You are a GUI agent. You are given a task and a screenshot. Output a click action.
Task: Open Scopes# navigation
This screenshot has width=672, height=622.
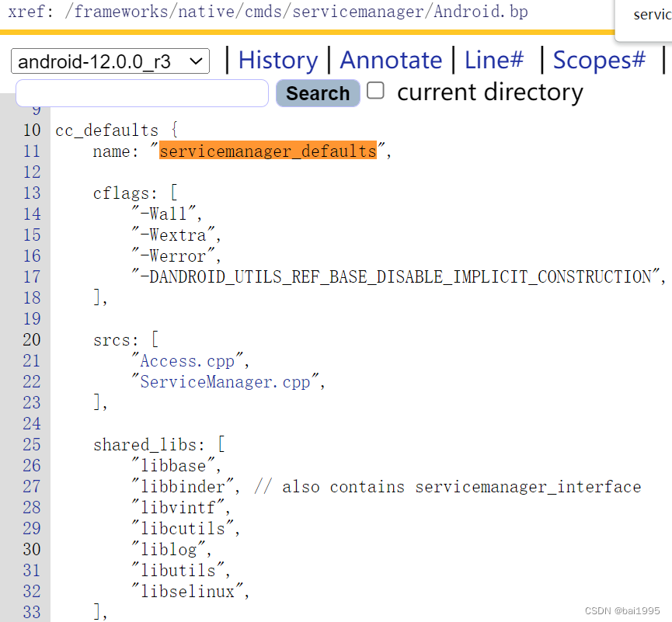tap(598, 60)
